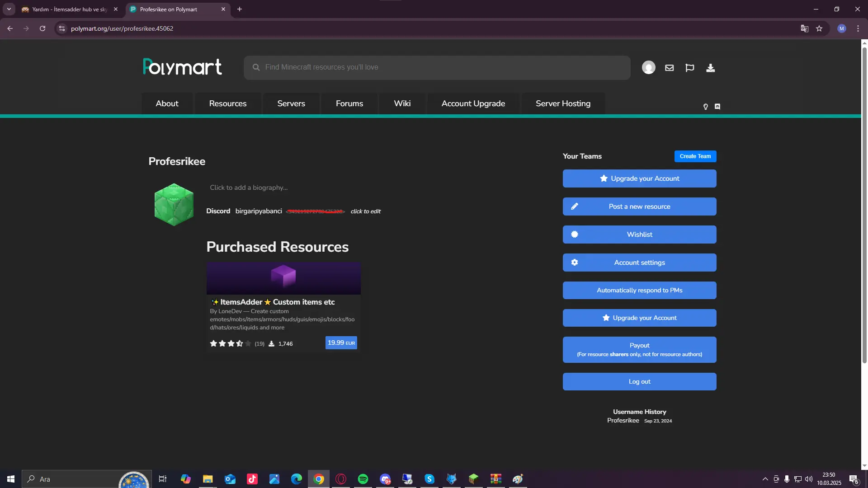The height and width of the screenshot is (488, 868).
Task: Bookmark this page with the star icon
Action: [819, 28]
